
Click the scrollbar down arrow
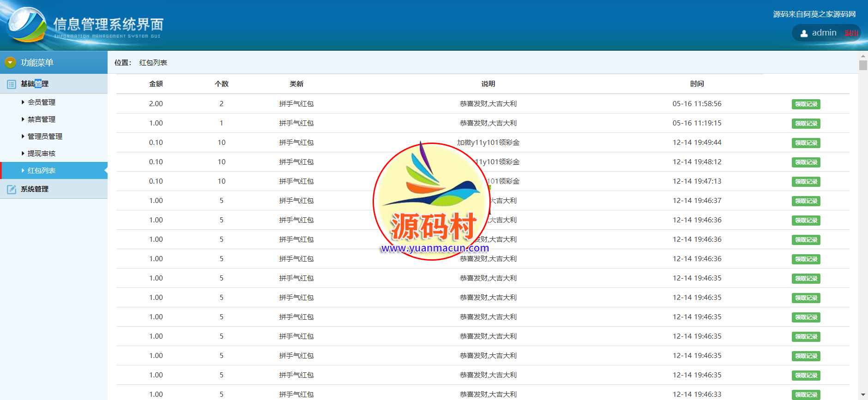tap(863, 395)
